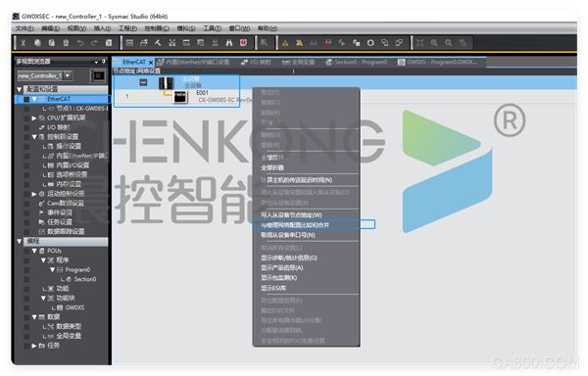Click the Delete trash toolbar icon
The height and width of the screenshot is (376, 588).
click(x=66, y=43)
